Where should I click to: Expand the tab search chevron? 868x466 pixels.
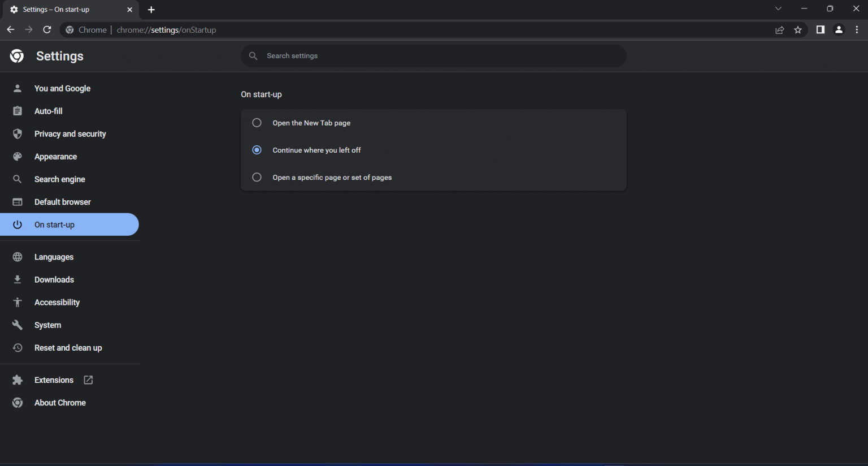(x=778, y=8)
